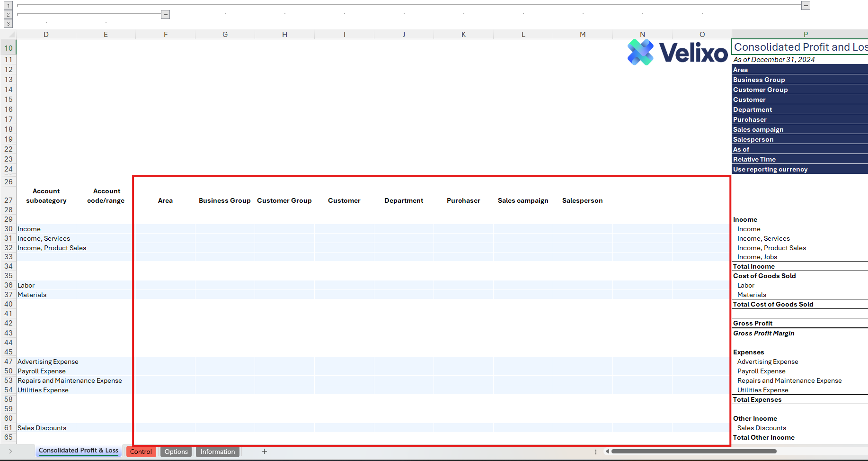Click the scrollbar left arrow
The height and width of the screenshot is (461, 868).
tap(607, 452)
